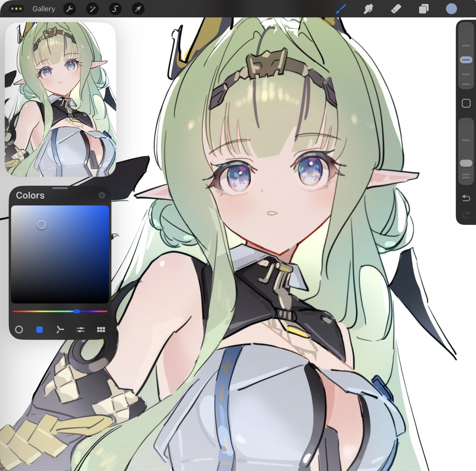Screen dimensions: 476x471
Task: Pick a hue on the rainbow slider
Action: [77, 311]
